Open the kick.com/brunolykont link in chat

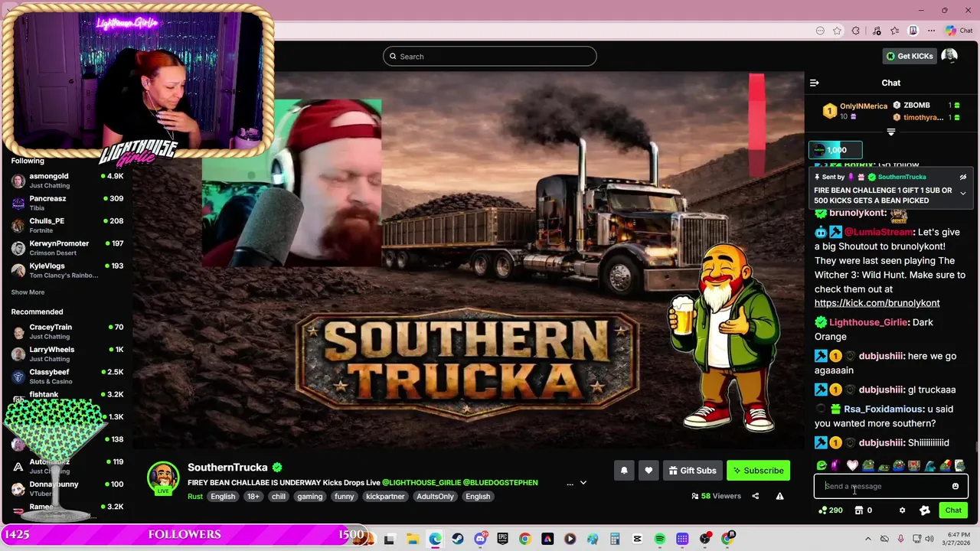[x=877, y=303]
